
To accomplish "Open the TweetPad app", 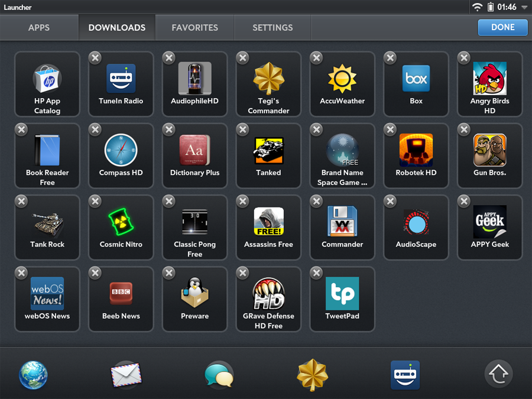I will coord(342,299).
